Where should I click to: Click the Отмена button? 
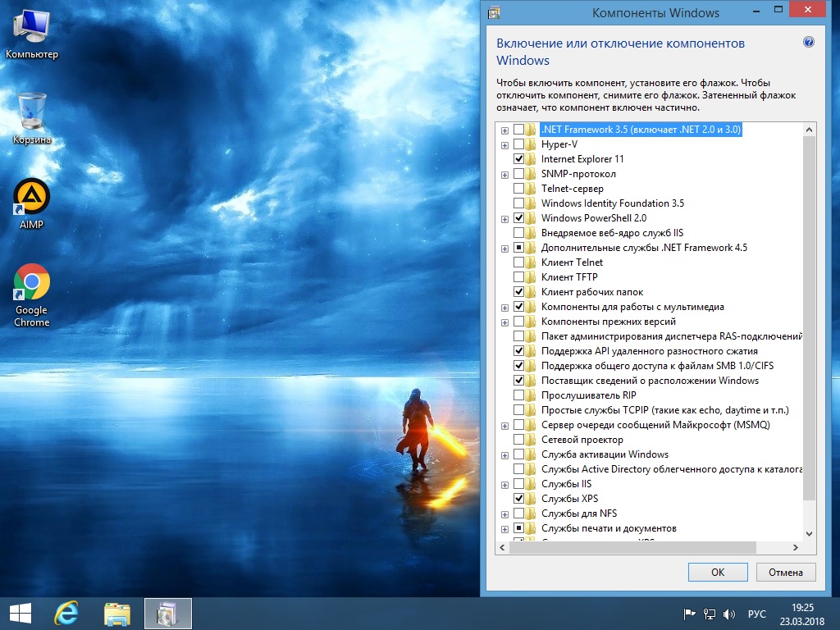786,572
